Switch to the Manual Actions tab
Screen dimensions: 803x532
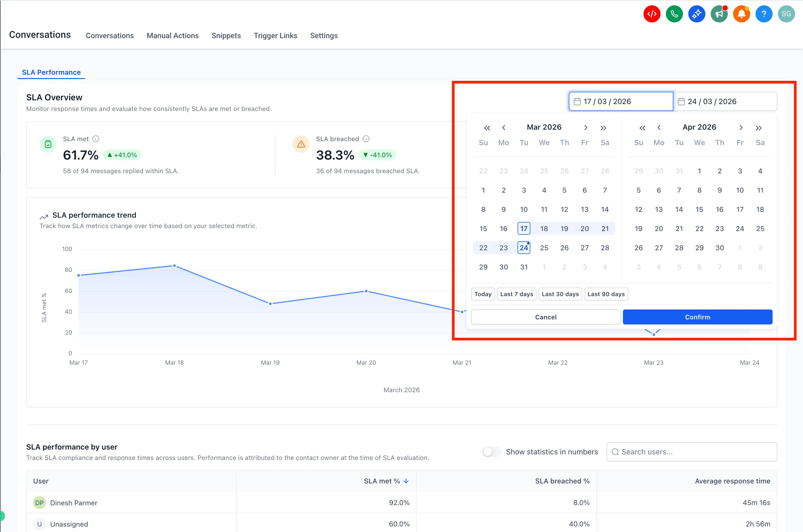173,36
